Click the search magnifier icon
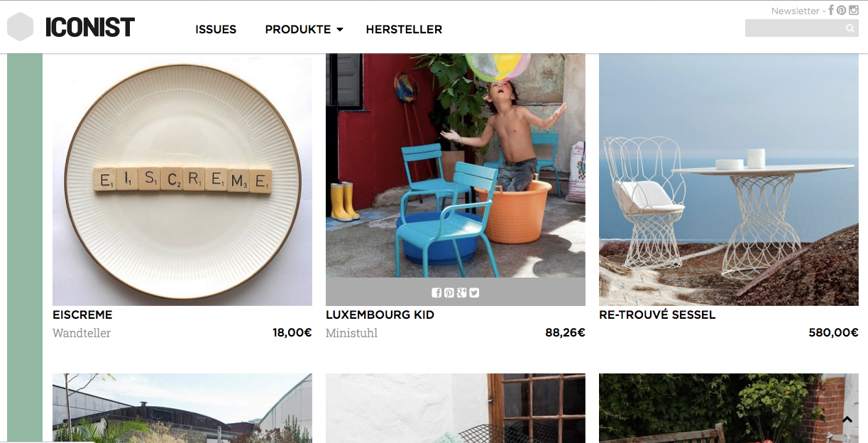Screen dimensions: 868x443 click(850, 28)
